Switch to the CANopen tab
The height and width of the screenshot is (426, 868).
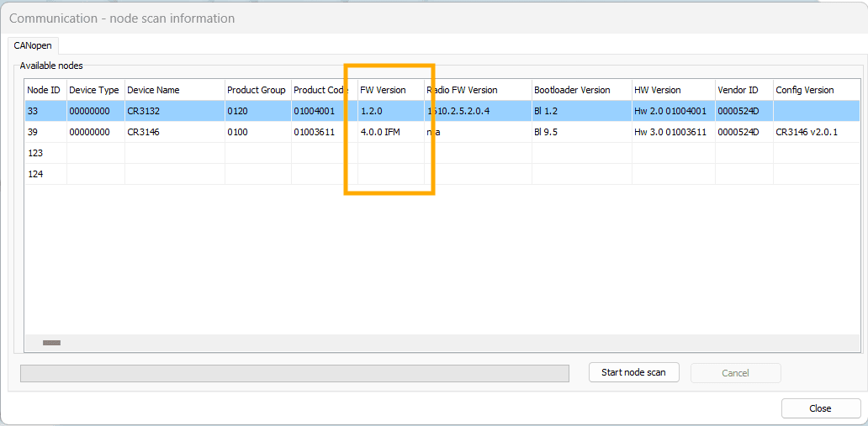click(32, 45)
